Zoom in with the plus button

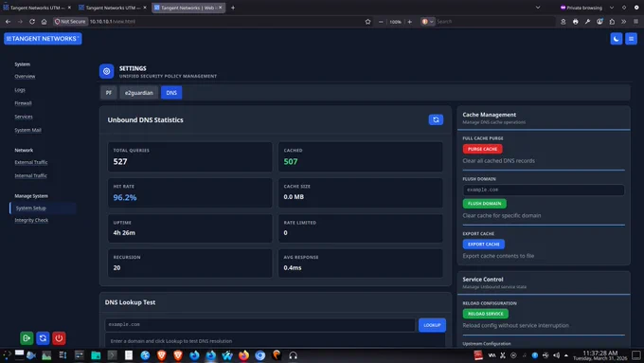pyautogui.click(x=409, y=22)
